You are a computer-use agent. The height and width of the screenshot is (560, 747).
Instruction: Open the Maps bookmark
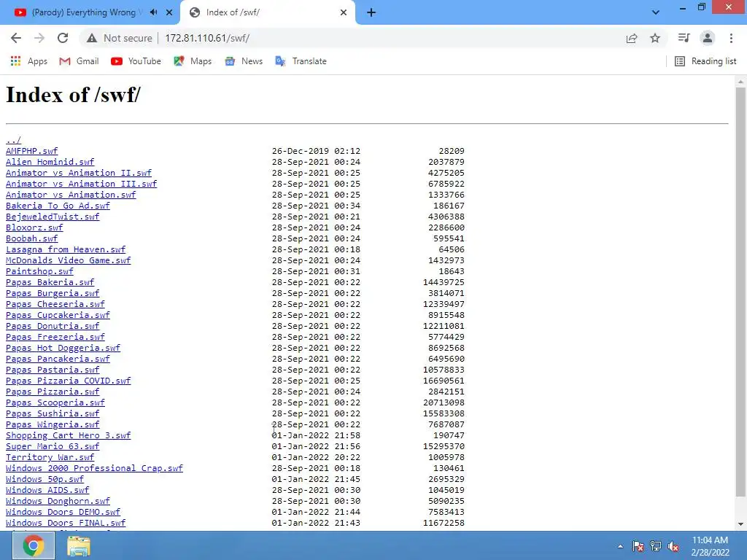click(193, 61)
